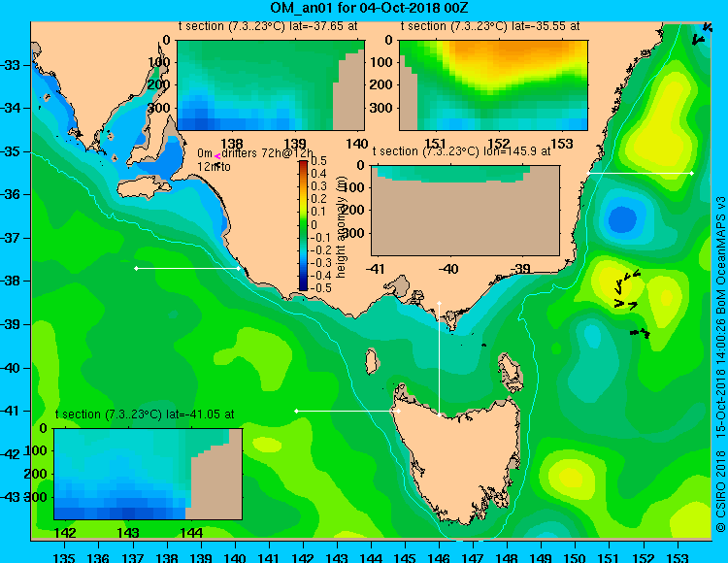The width and height of the screenshot is (728, 563).
Task: Click the -39 latitude axis label on the left axis
Action: tap(10, 324)
